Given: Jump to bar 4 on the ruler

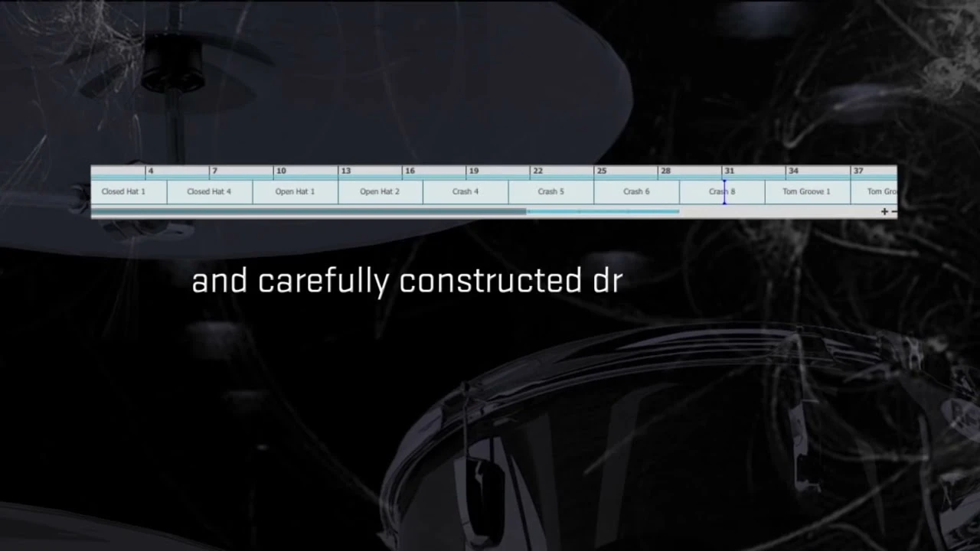Looking at the screenshot, I should pyautogui.click(x=151, y=171).
